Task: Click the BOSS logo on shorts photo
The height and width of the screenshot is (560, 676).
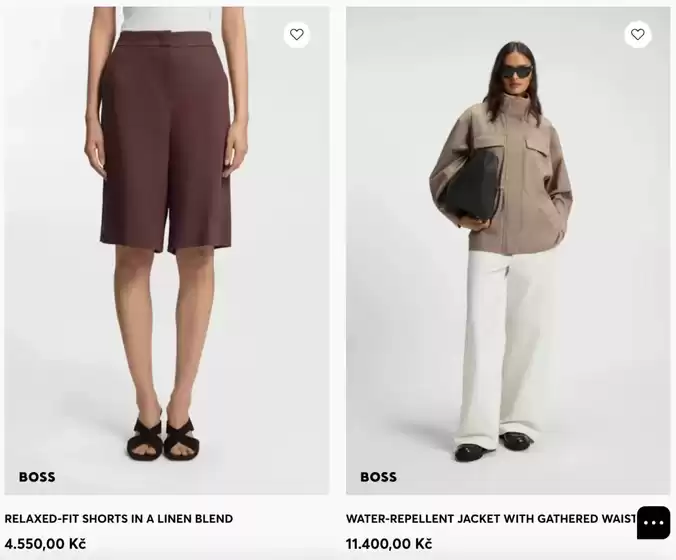Action: pyautogui.click(x=37, y=477)
